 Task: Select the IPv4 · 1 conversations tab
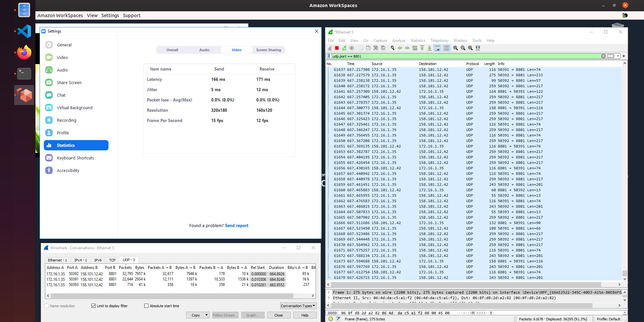tap(80, 260)
